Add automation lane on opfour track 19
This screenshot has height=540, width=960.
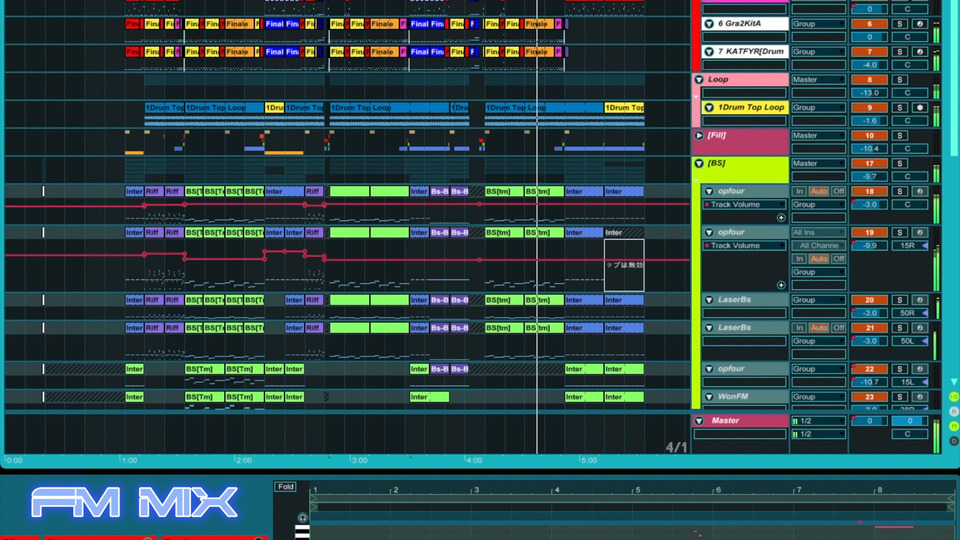(781, 285)
